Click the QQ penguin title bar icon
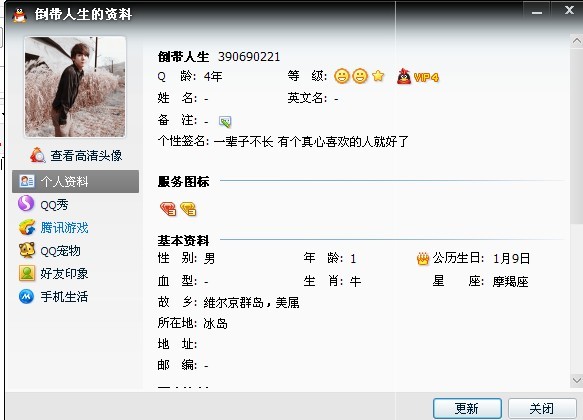 19,15
